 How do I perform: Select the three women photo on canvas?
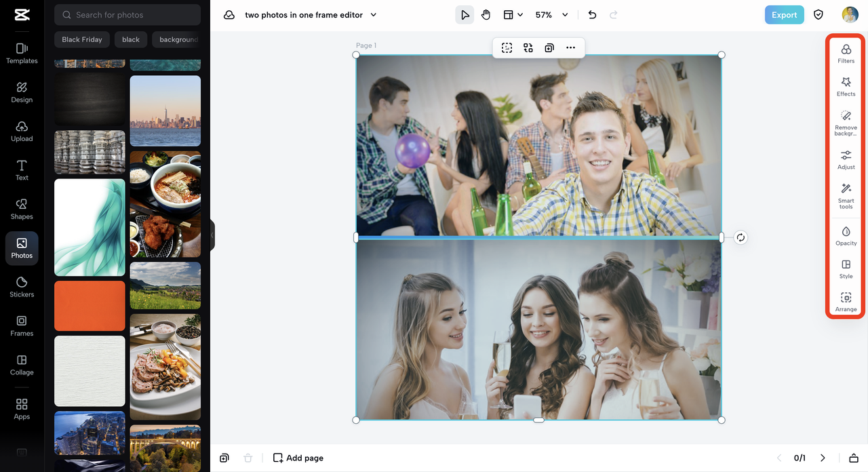click(538, 330)
